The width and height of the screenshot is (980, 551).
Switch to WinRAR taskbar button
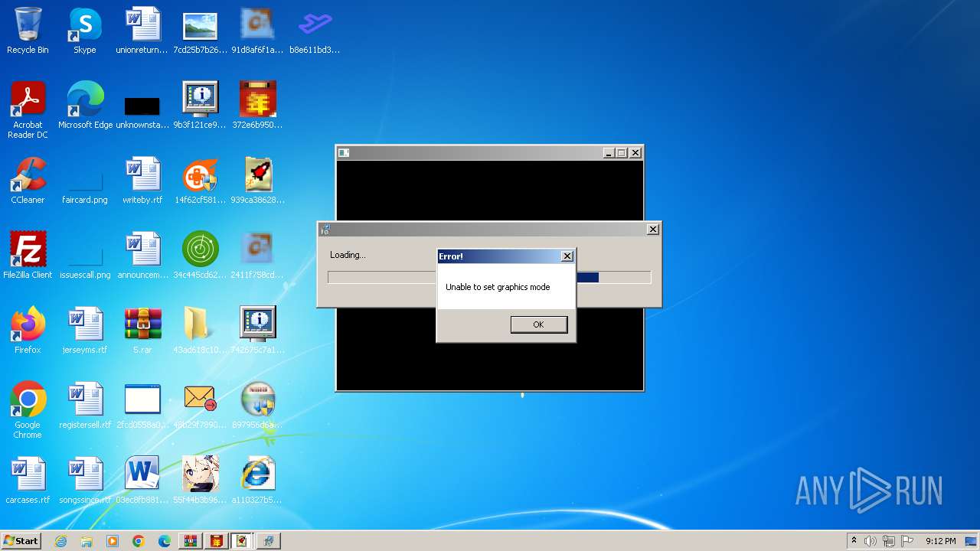tap(191, 541)
